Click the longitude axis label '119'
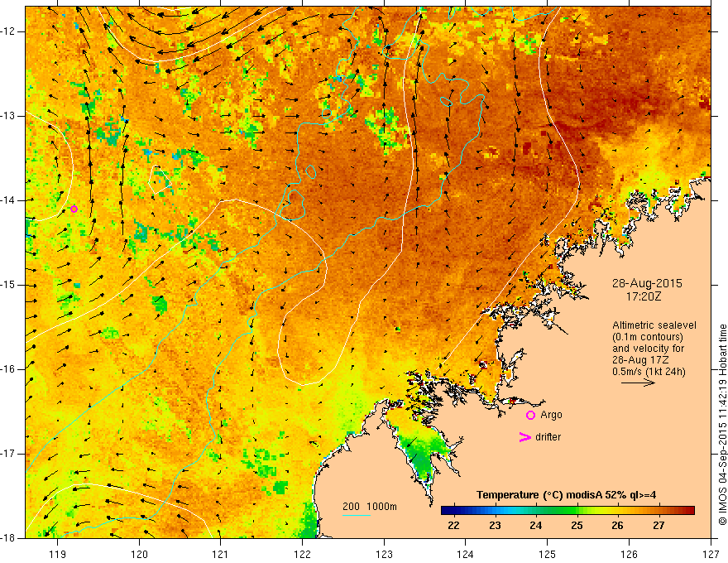728x563 pixels. coord(58,554)
